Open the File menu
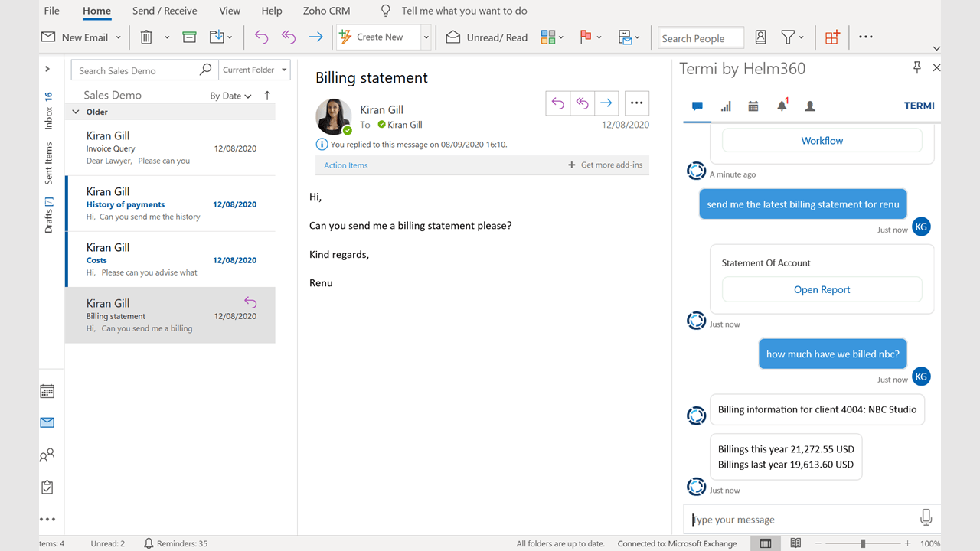Screen dimensions: 980x551 click(x=51, y=11)
